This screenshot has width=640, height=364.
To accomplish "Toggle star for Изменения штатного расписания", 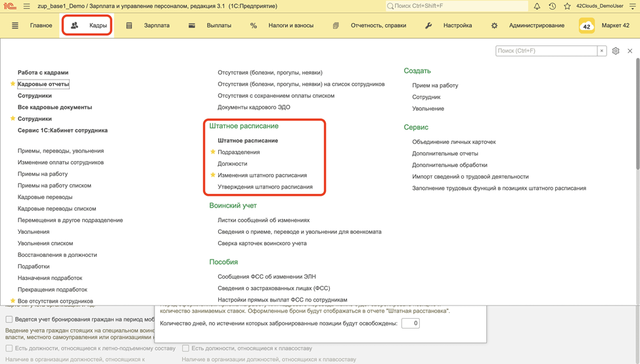I will [x=213, y=175].
